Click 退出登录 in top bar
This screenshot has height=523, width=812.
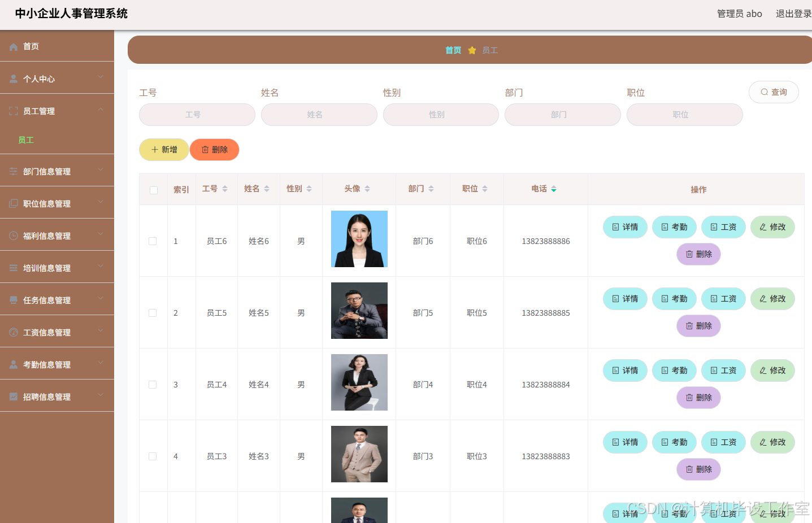793,14
